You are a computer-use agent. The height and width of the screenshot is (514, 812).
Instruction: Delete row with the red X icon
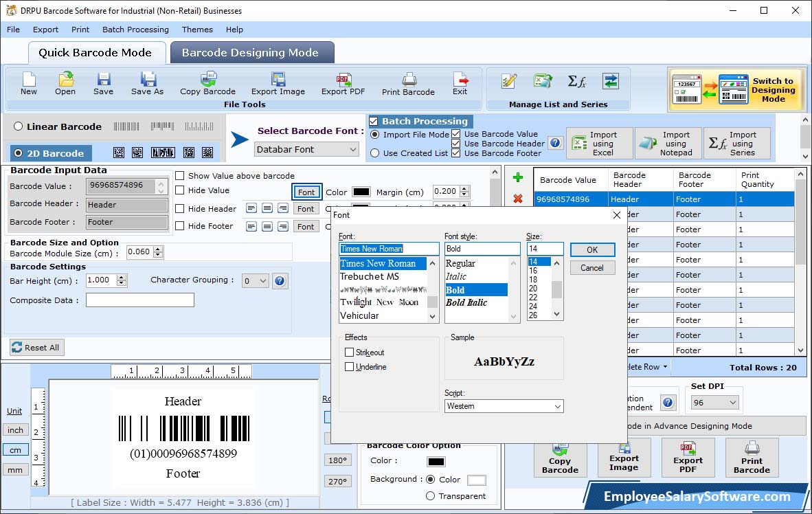pos(517,199)
